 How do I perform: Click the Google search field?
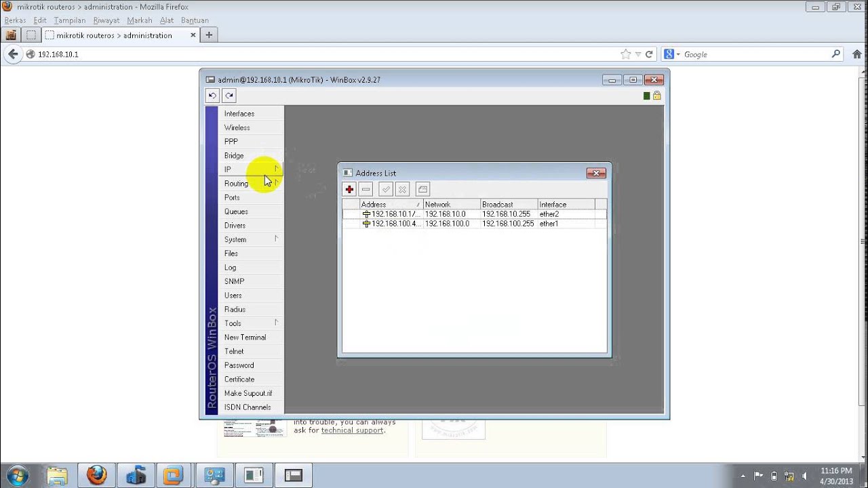755,54
